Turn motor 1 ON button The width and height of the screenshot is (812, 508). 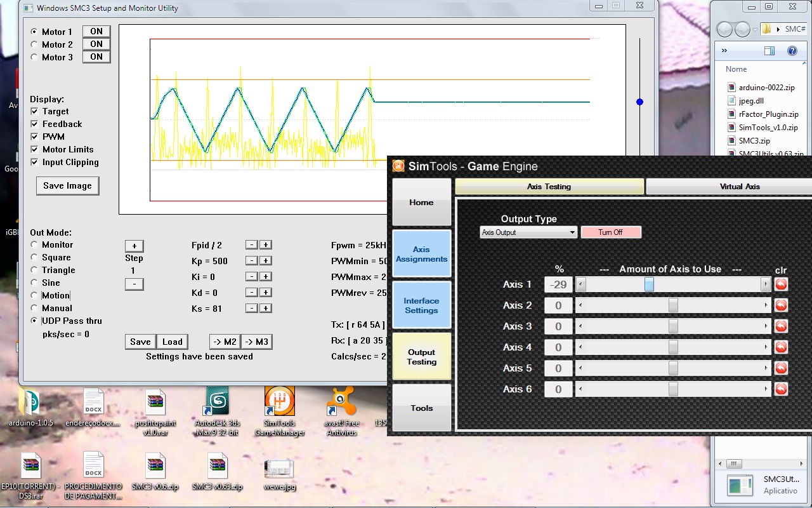coord(96,31)
